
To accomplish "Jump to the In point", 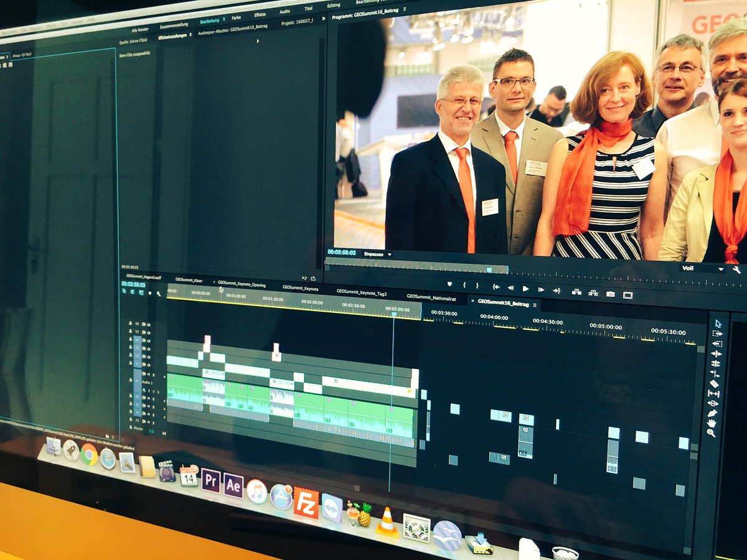I will tap(496, 287).
